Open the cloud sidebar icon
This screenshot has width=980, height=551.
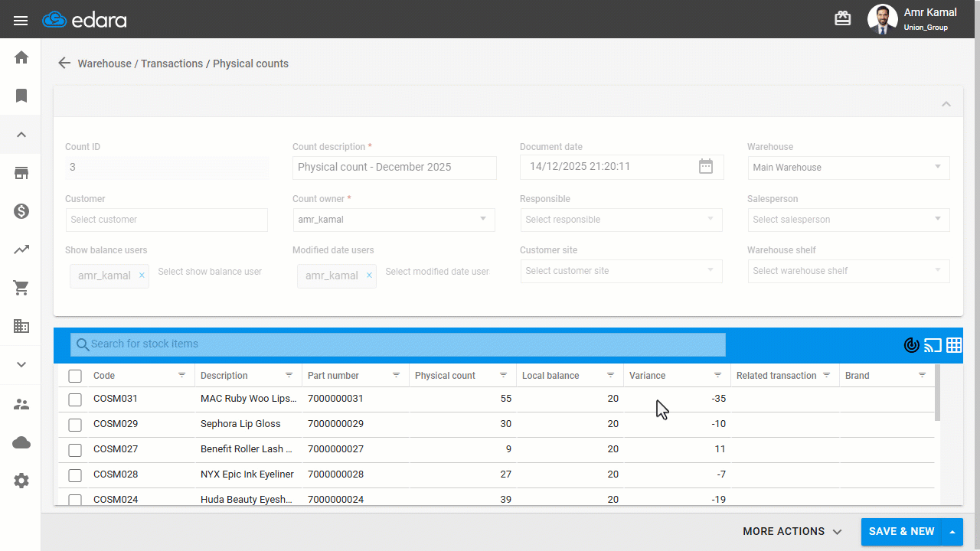coord(21,442)
